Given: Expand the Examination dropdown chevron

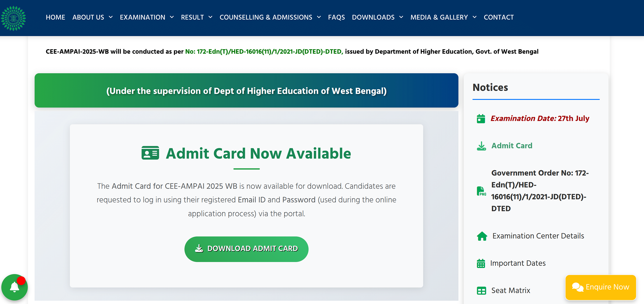Looking at the screenshot, I should tap(172, 17).
